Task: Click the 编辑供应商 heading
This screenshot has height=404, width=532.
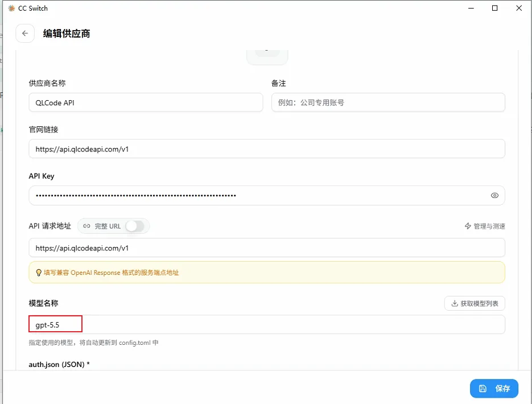Action: point(67,34)
